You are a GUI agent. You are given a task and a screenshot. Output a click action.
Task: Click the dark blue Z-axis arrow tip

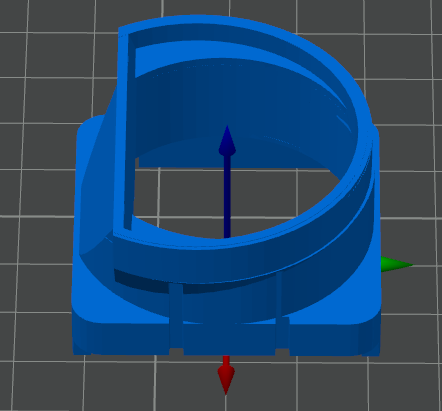pyautogui.click(x=227, y=140)
